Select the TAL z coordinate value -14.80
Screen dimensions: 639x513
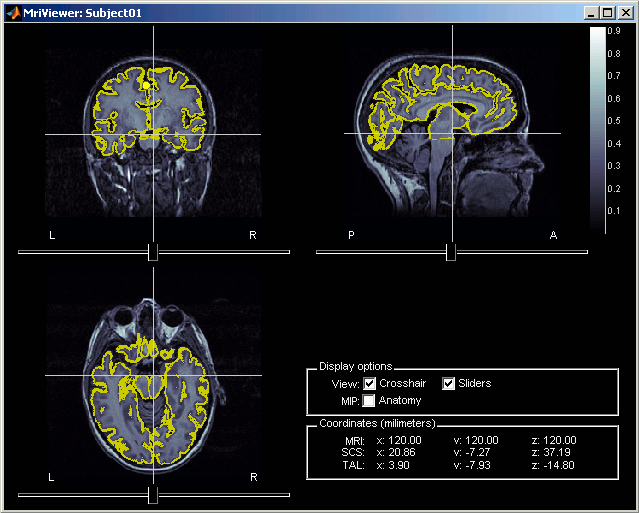coord(560,465)
